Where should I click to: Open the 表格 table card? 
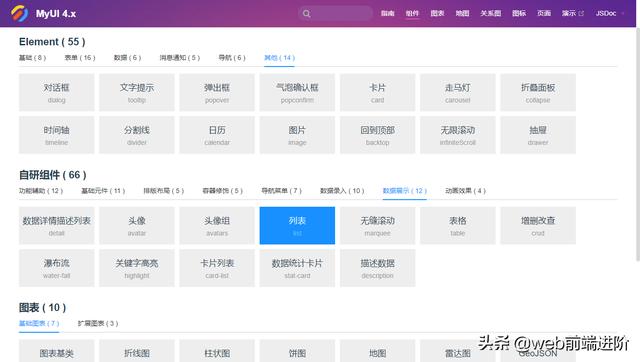tap(458, 225)
